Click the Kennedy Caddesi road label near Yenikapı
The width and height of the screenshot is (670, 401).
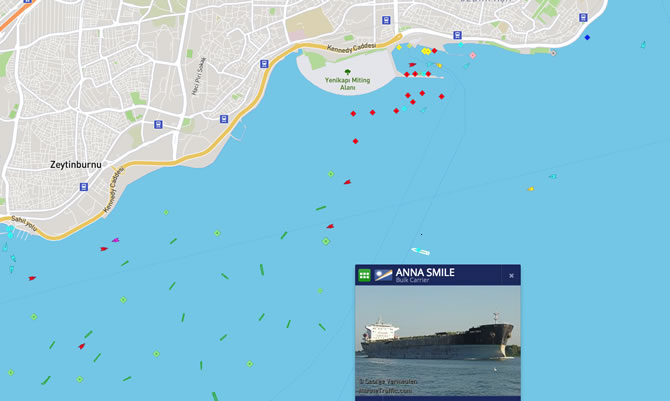352,47
